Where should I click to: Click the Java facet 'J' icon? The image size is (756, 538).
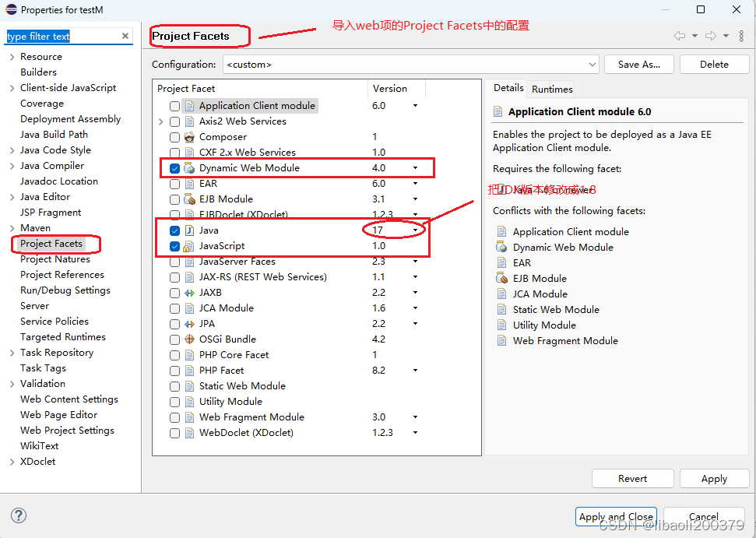point(189,230)
